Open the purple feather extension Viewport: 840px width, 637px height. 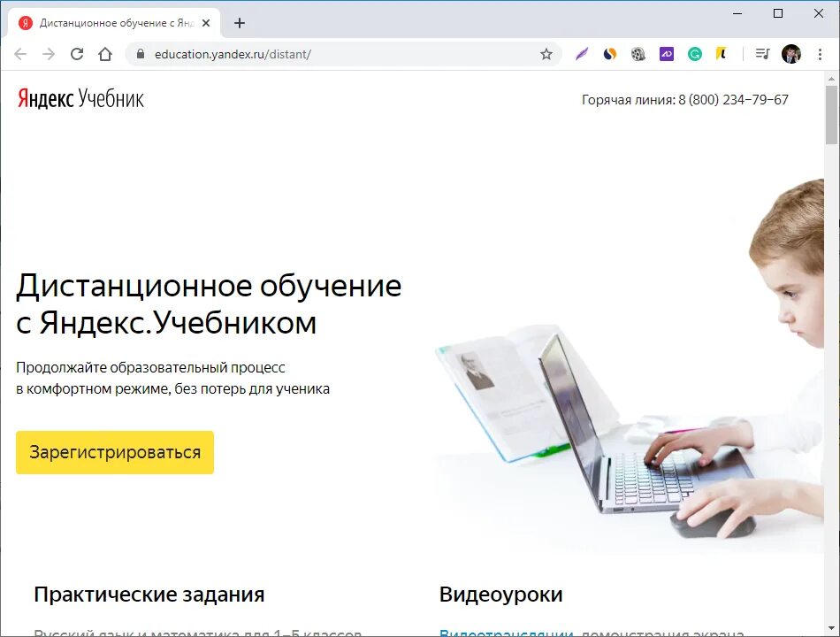click(582, 54)
